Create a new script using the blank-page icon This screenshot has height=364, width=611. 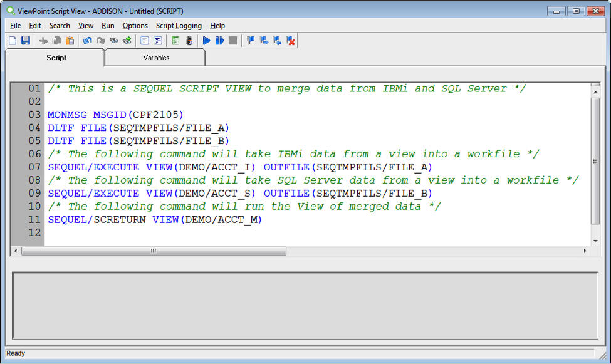point(12,40)
